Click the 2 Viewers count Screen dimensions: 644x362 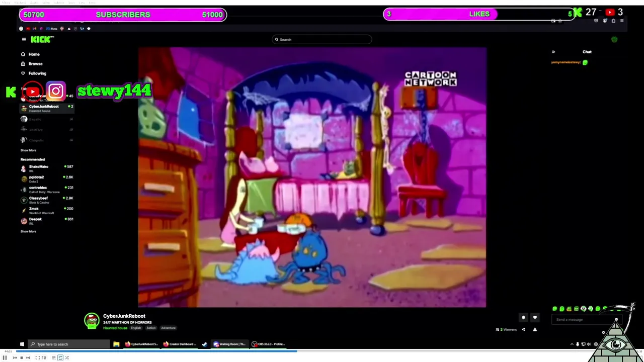pos(506,329)
